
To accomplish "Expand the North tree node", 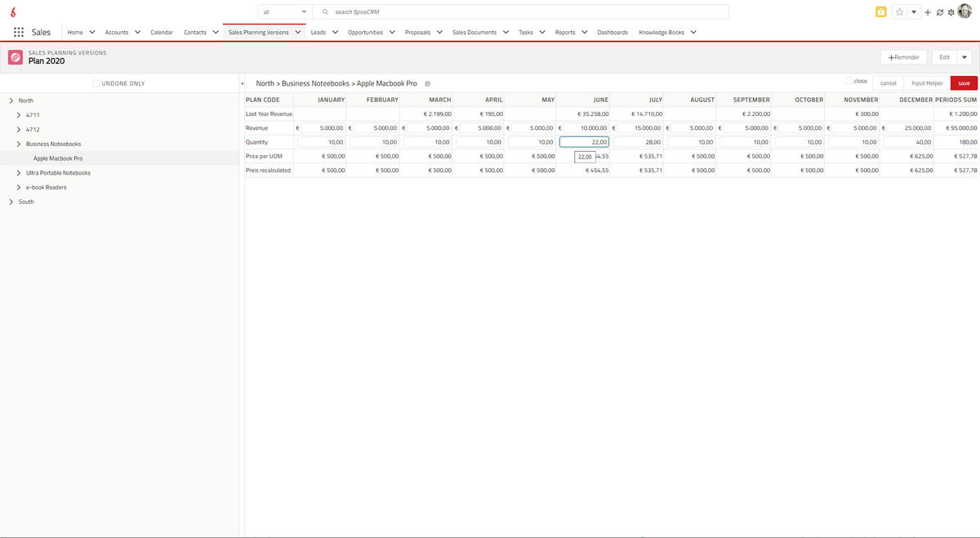I will [11, 100].
